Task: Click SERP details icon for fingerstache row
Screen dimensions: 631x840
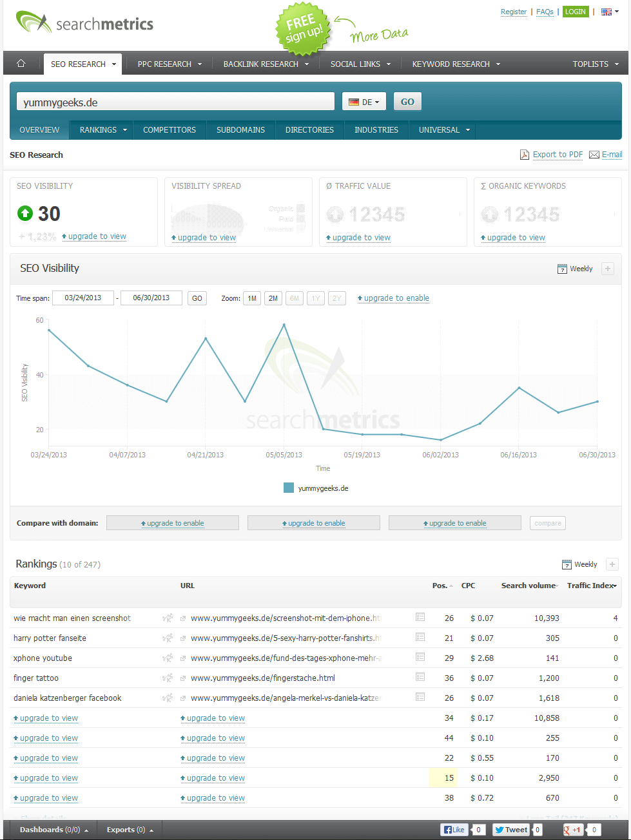Action: tap(420, 677)
